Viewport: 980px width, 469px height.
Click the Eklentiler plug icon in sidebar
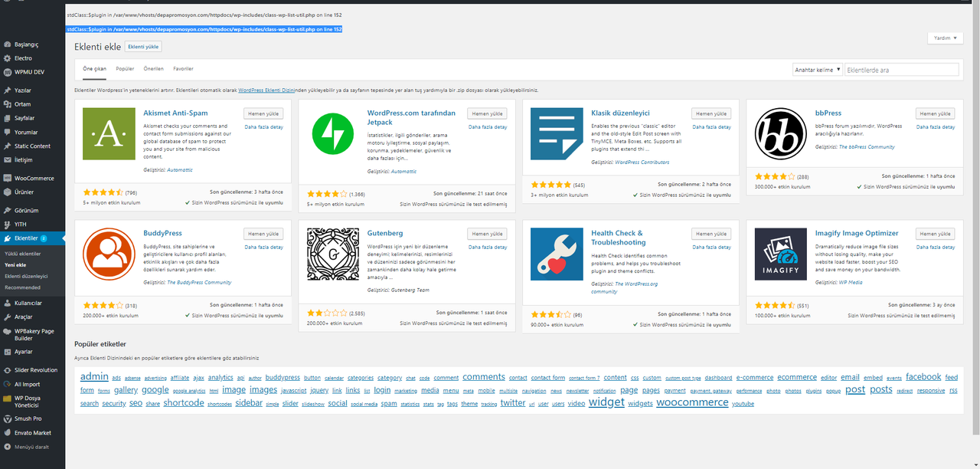(7, 238)
